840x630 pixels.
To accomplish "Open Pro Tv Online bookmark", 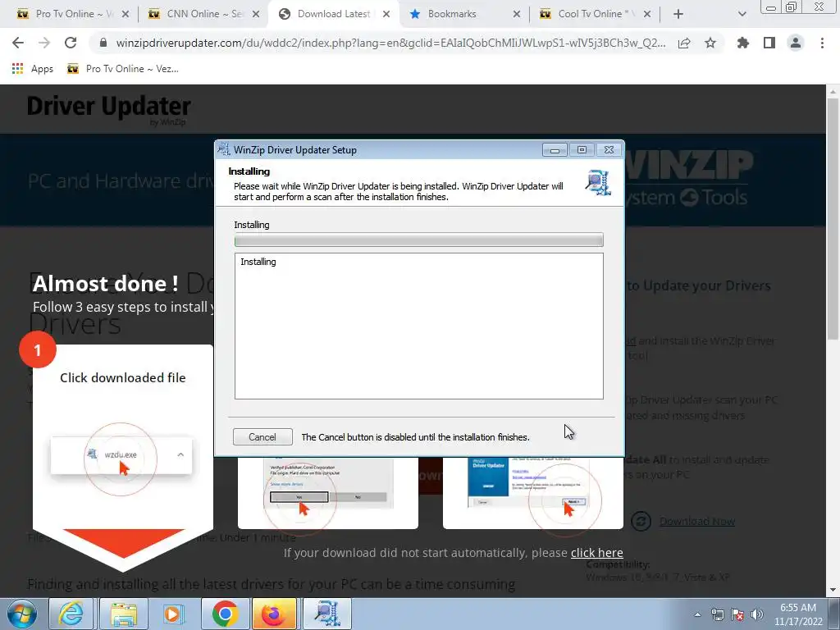I will pos(123,69).
